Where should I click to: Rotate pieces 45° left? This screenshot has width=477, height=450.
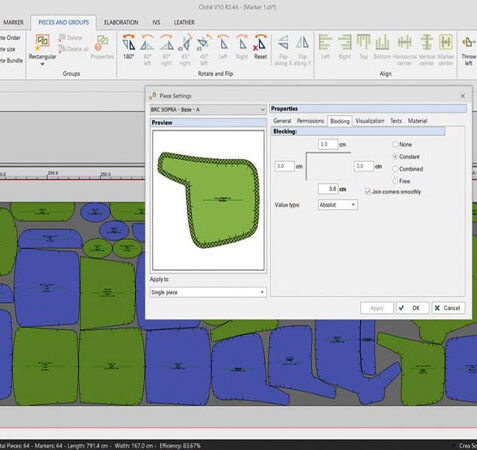point(203,49)
